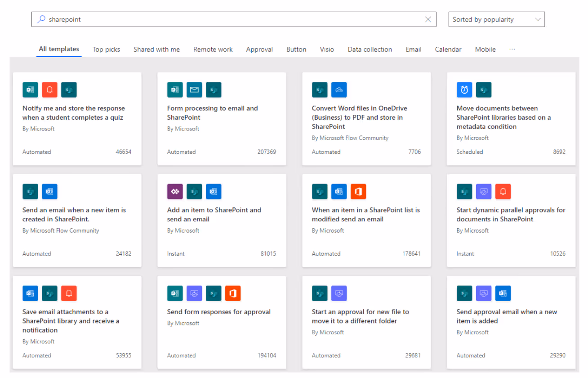588x378 pixels.
Task: Open Start an approval for new file template
Action: tap(366, 322)
